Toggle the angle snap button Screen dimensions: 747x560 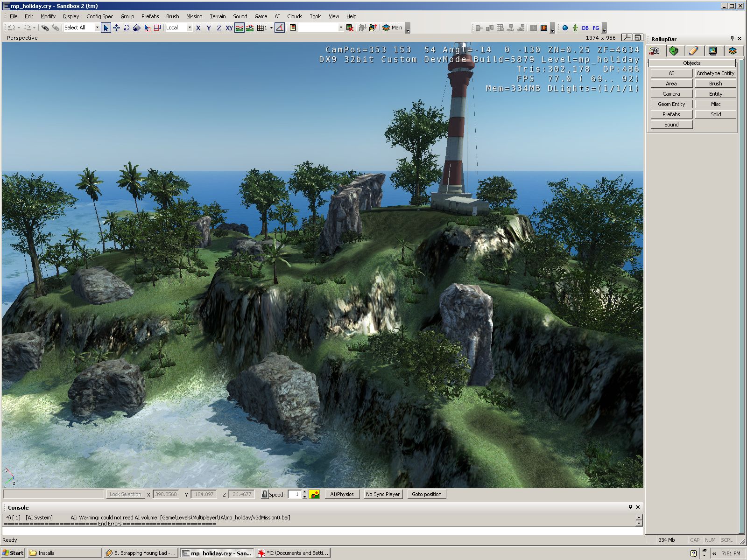tap(280, 28)
